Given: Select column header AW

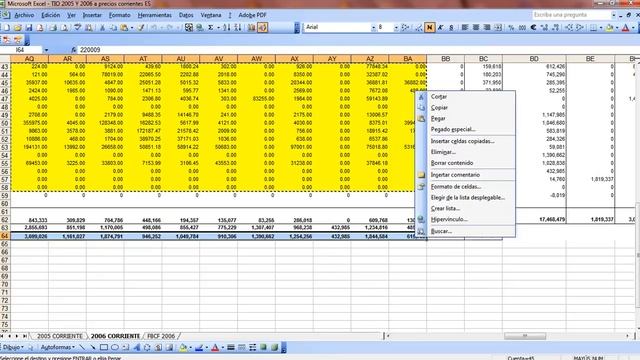Looking at the screenshot, I should click(256, 59).
